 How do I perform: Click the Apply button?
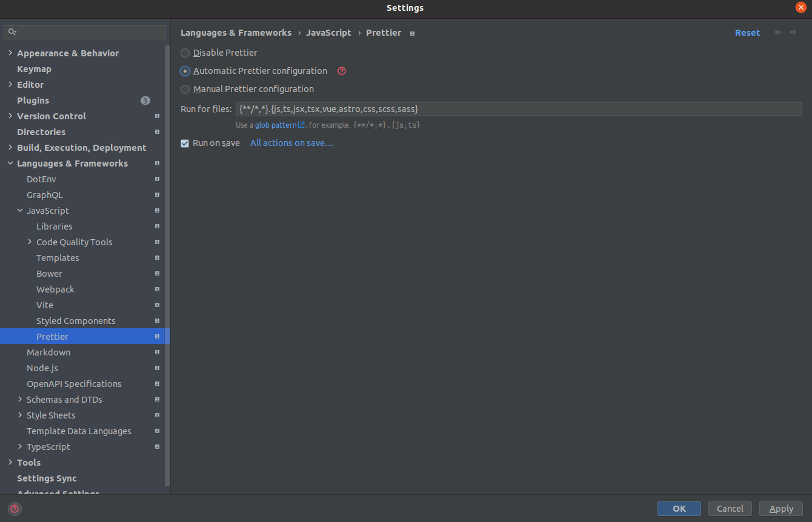coord(781,509)
